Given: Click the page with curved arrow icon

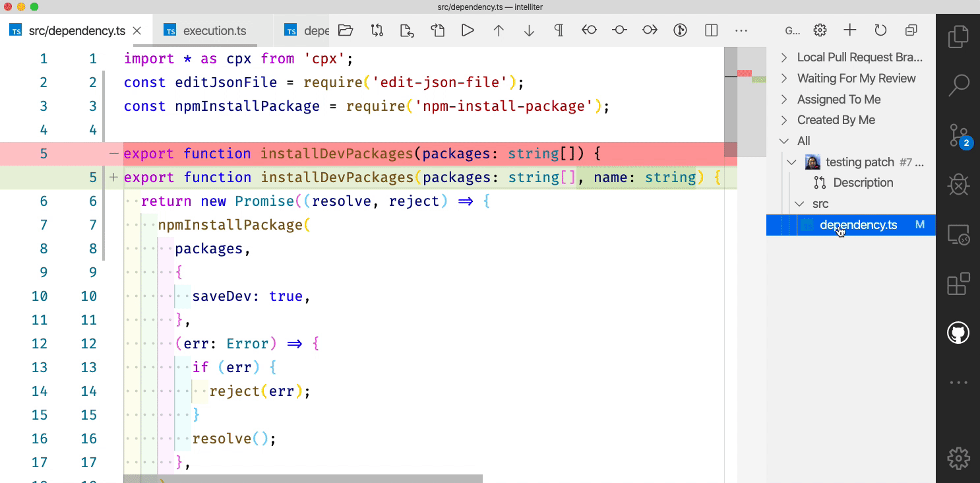Looking at the screenshot, I should coord(438,30).
